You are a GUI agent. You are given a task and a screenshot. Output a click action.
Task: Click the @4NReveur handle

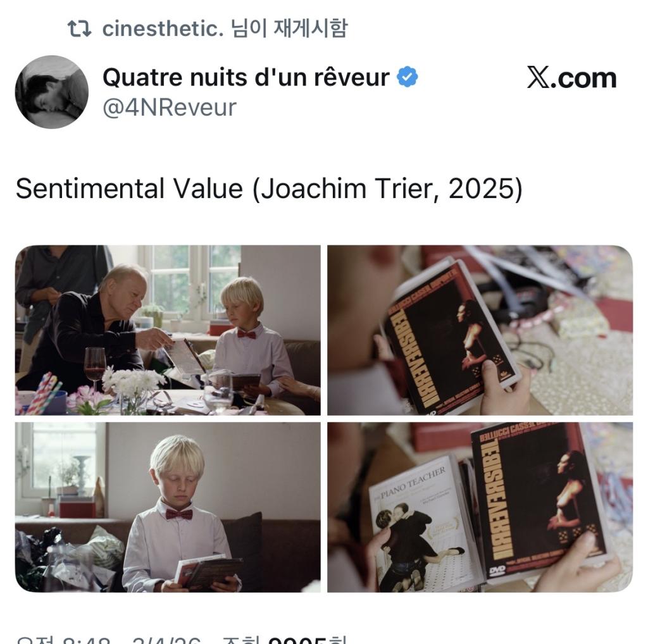[x=170, y=108]
